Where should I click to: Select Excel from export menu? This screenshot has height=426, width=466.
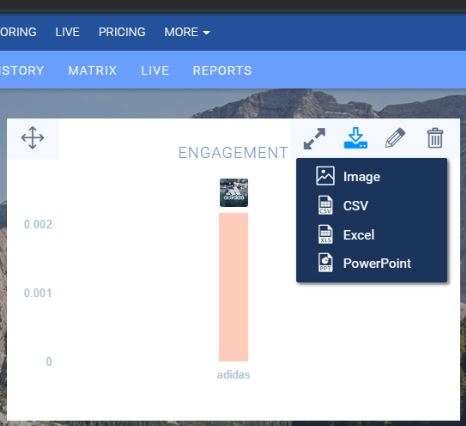[359, 235]
